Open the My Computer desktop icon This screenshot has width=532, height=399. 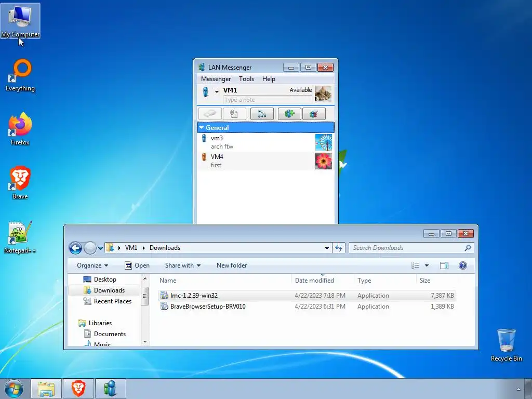pos(20,21)
